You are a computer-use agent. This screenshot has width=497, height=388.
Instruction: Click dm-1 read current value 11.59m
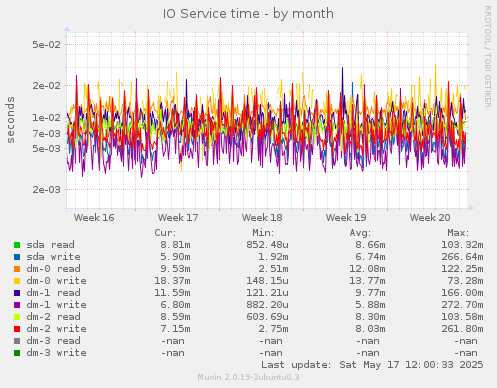coord(172,293)
